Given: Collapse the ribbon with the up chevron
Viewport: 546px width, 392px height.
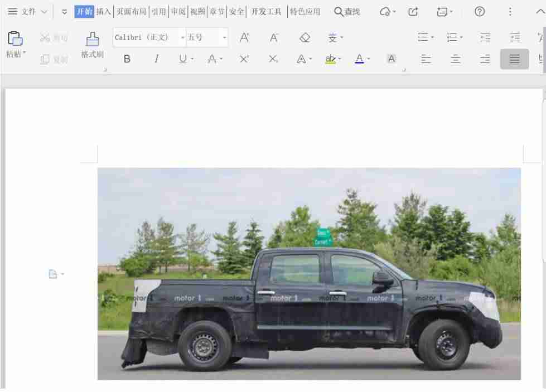Looking at the screenshot, I should coord(540,12).
